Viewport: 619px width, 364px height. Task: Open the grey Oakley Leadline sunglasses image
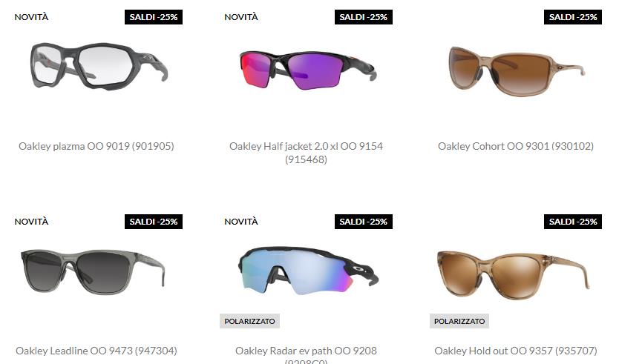tap(93, 272)
